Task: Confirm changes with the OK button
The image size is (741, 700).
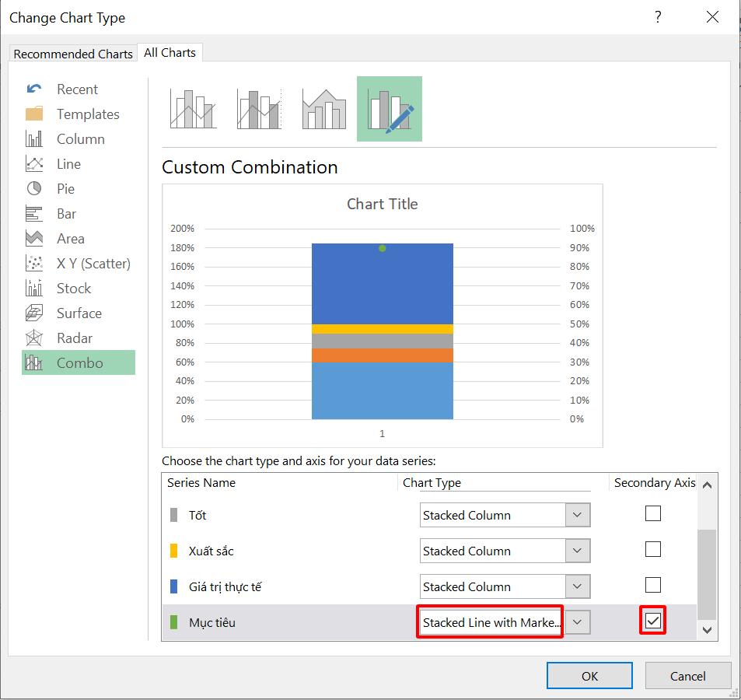Action: coord(589,675)
